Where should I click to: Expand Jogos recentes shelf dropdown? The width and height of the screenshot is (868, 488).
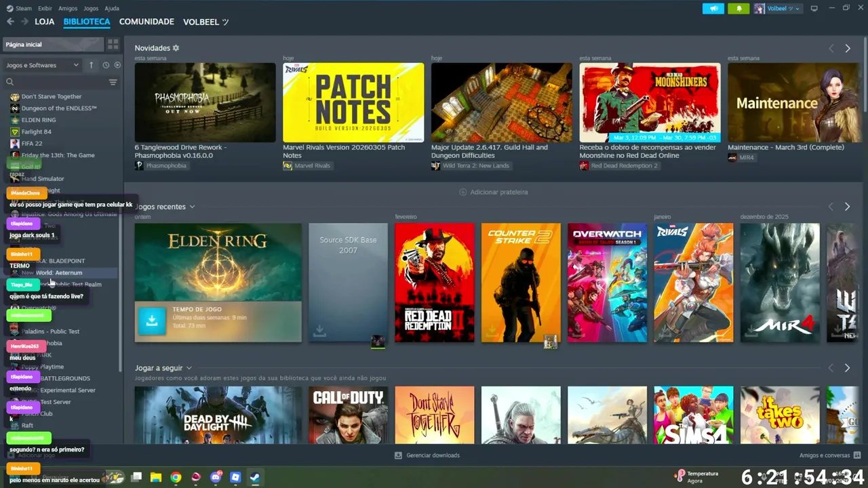pos(192,207)
